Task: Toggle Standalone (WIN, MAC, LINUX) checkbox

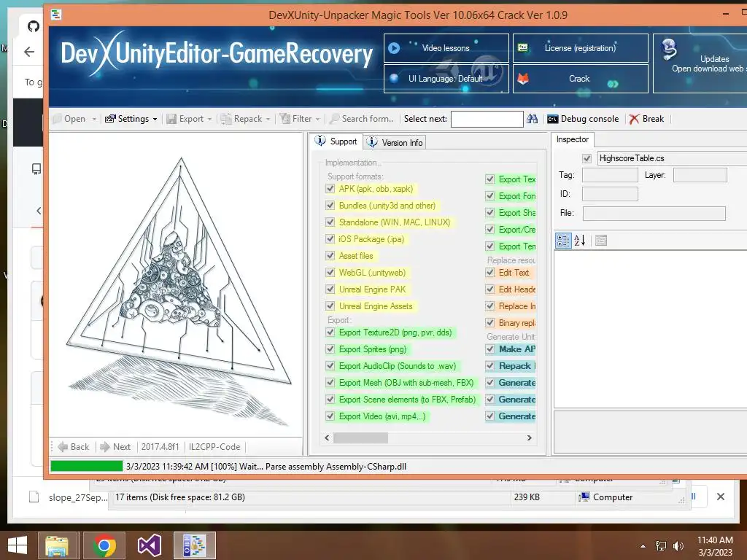Action: (x=330, y=222)
